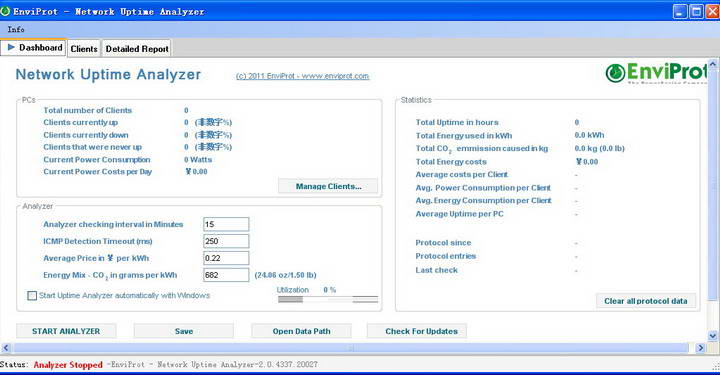Viewport: 720px width, 375px height.
Task: Click the horizontal scrollbar right arrow
Action: point(700,348)
